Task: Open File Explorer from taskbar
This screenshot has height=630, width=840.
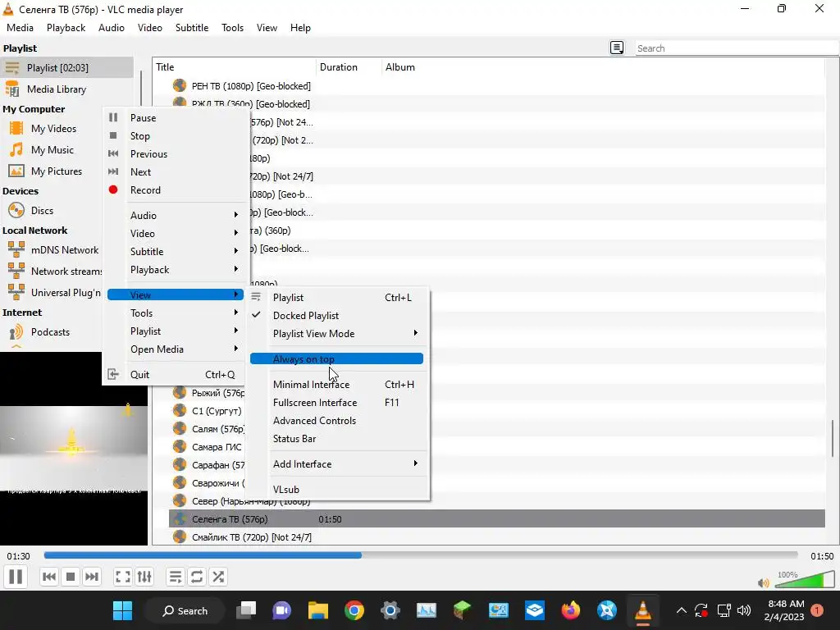Action: pos(318,610)
